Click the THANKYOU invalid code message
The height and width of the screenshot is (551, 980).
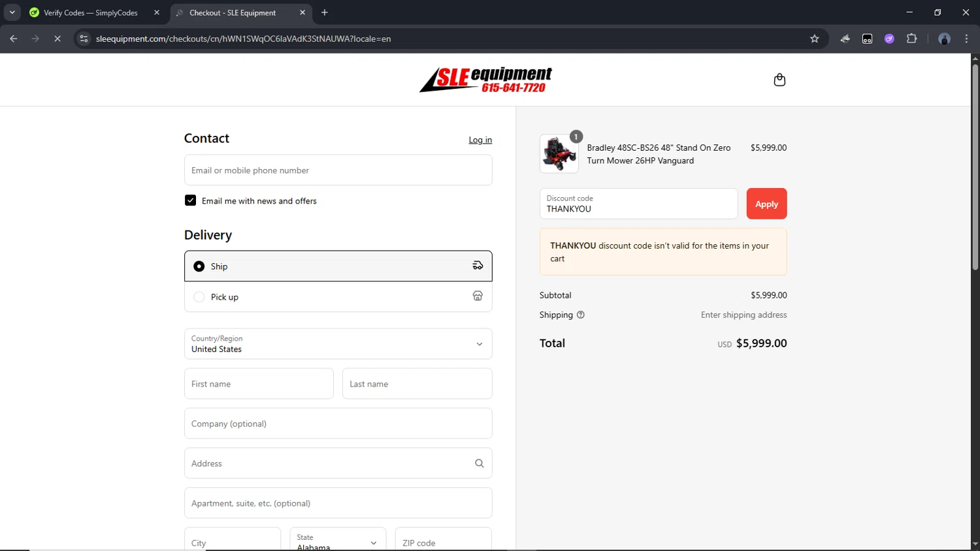pos(663,252)
